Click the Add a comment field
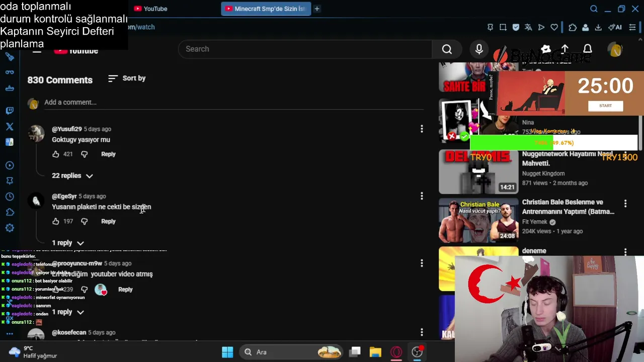 [x=234, y=102]
